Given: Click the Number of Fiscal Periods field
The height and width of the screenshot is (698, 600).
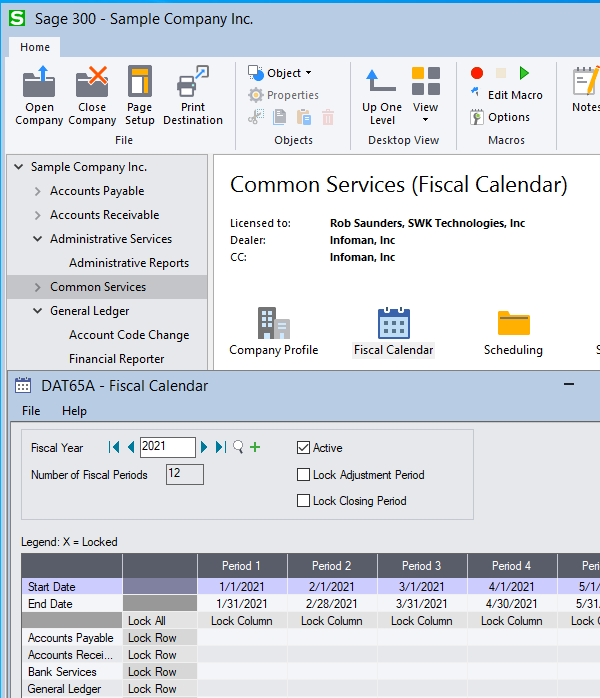Looking at the screenshot, I should point(185,474).
